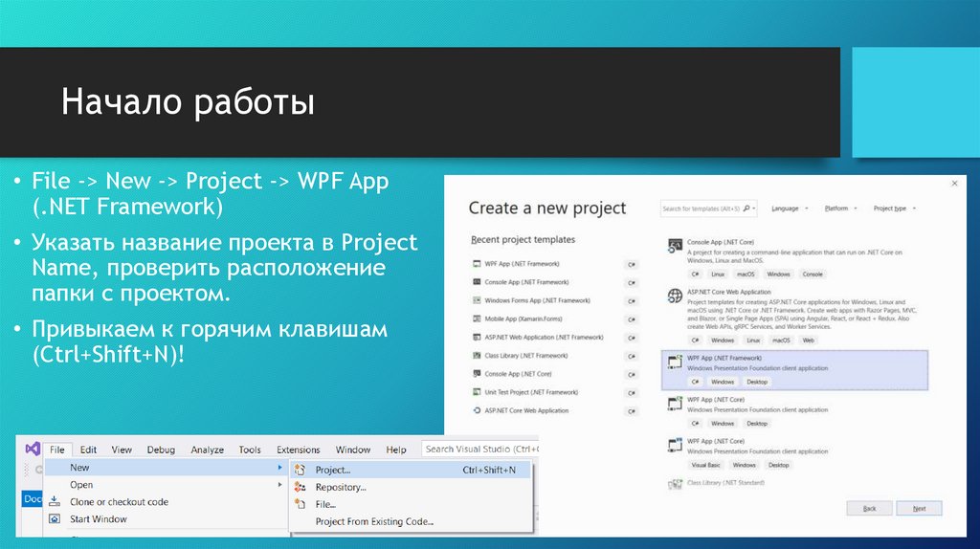
Task: Click the Visual Basic tag
Action: point(705,465)
